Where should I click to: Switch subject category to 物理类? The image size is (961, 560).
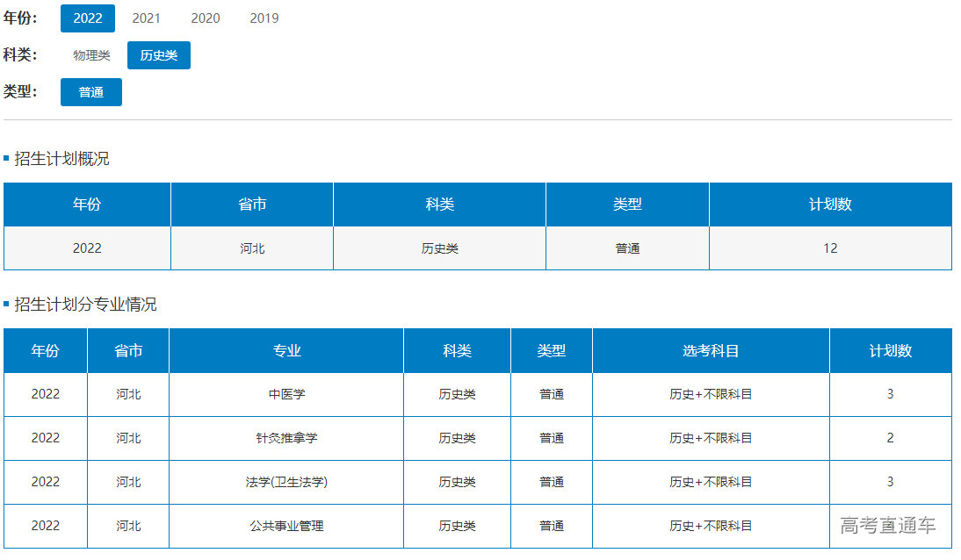pos(92,55)
